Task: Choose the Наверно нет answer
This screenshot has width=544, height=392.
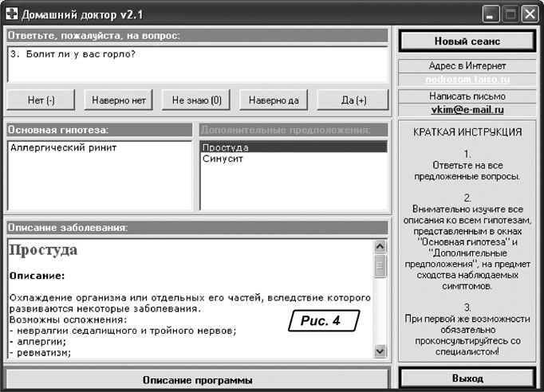Action: 118,100
